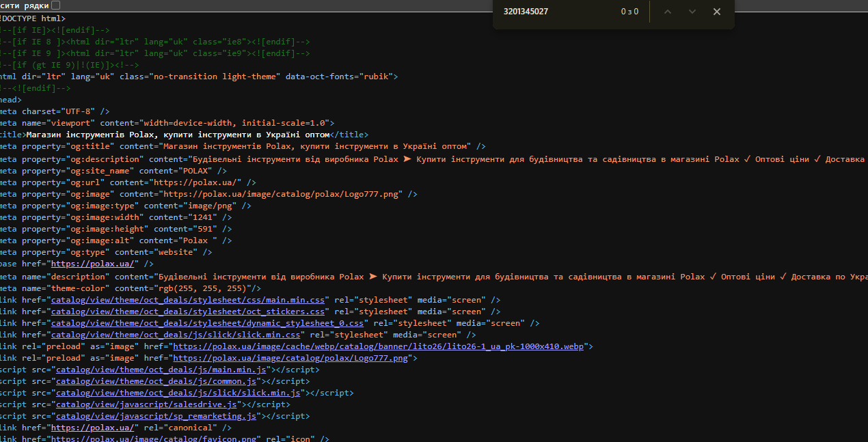Viewport: 868px width, 442px height.
Task: Open slick.min.css stylesheet link
Action: click(x=176, y=335)
